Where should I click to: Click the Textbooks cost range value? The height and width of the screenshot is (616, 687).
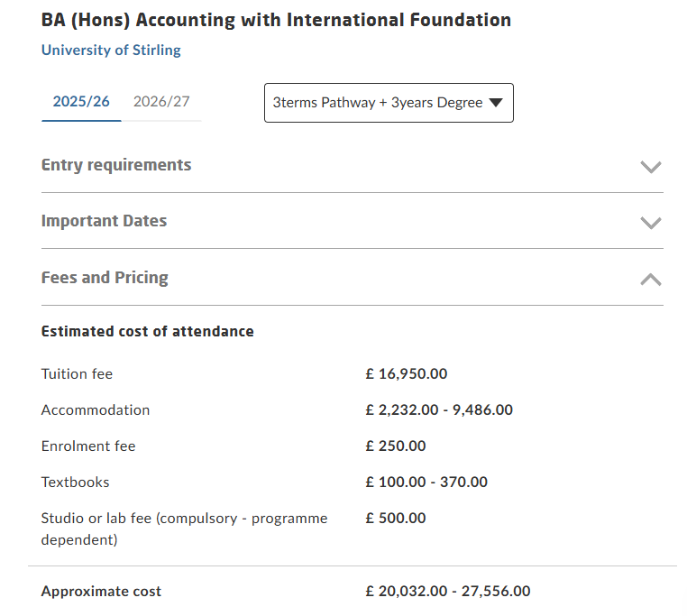coord(426,483)
